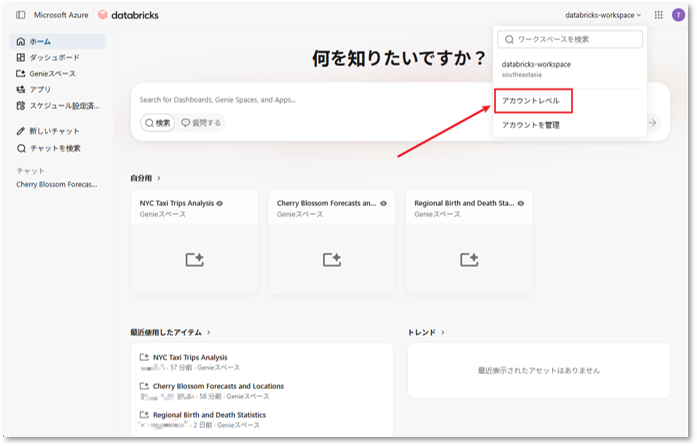This screenshot has width=697, height=446.
Task: Expand トレンド section chevron
Action: (443, 332)
